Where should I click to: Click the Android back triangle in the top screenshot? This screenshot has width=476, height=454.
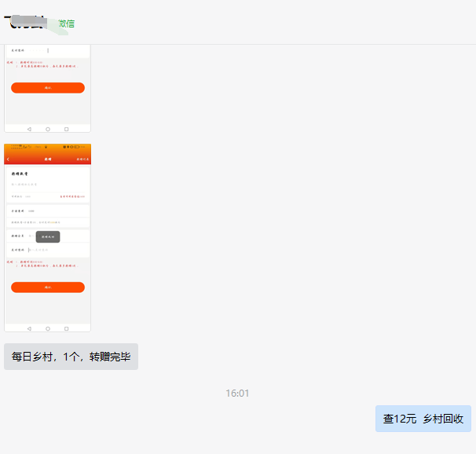pyautogui.click(x=29, y=128)
